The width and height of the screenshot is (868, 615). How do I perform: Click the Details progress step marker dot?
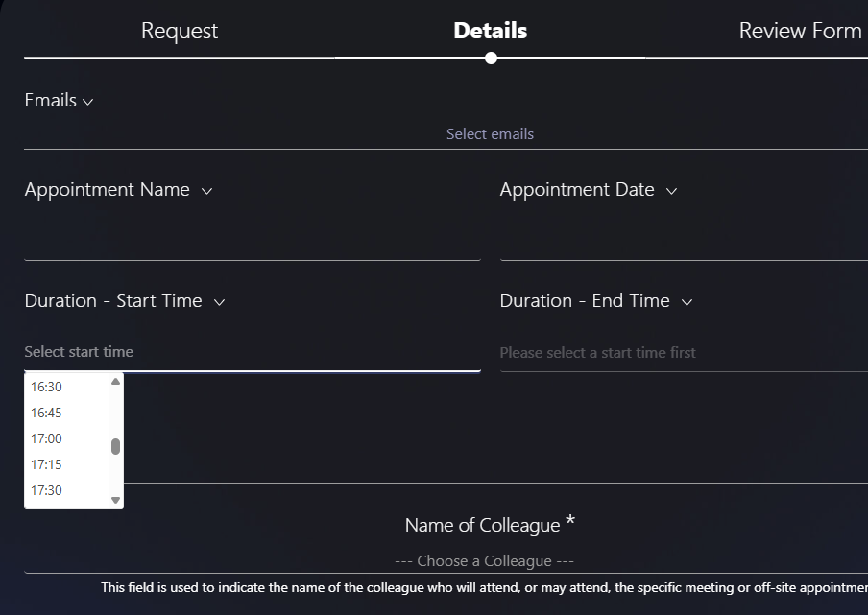(491, 59)
